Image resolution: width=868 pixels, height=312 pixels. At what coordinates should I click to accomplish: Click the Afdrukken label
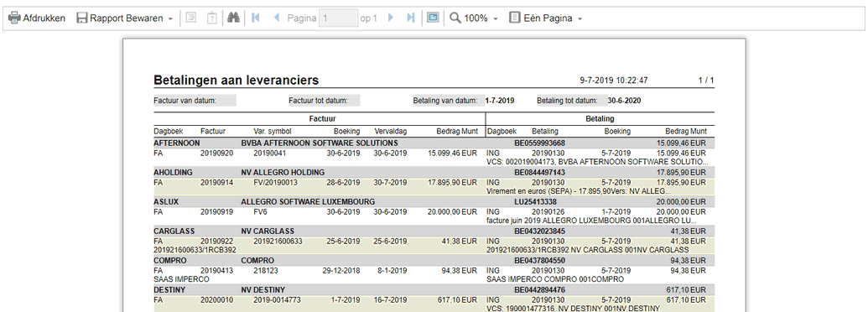coord(44,18)
